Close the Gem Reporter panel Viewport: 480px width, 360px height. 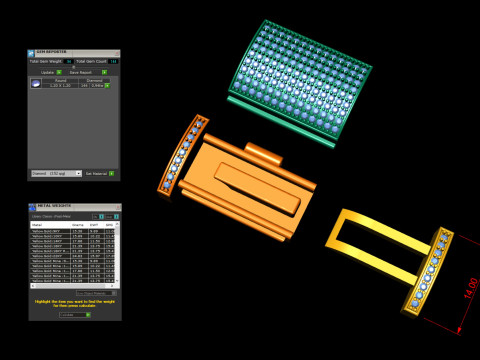click(117, 53)
